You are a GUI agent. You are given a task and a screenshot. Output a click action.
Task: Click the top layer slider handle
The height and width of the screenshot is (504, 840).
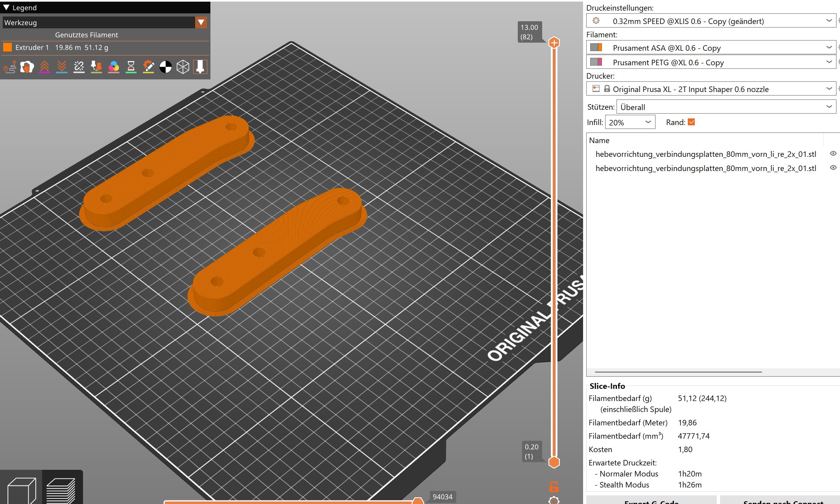554,42
